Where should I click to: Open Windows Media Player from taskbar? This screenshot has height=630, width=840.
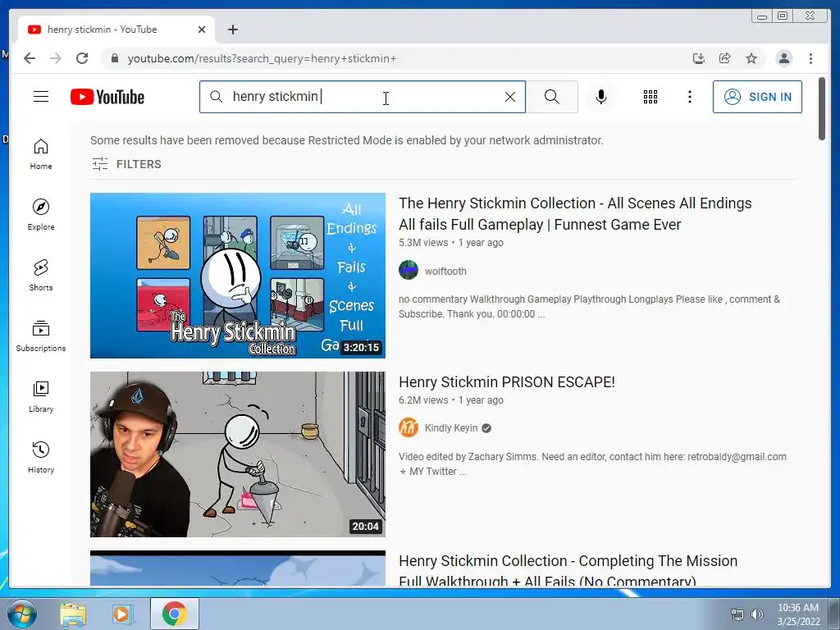pos(123,614)
